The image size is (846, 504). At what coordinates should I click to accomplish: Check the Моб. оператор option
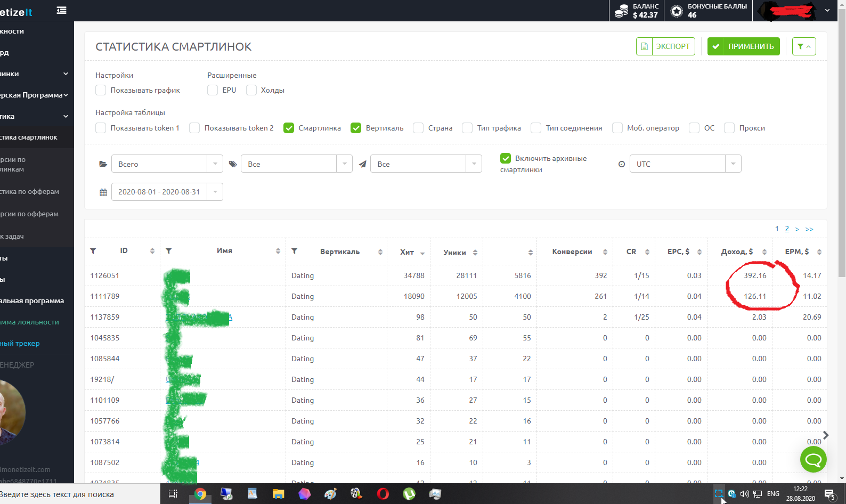tap(617, 128)
